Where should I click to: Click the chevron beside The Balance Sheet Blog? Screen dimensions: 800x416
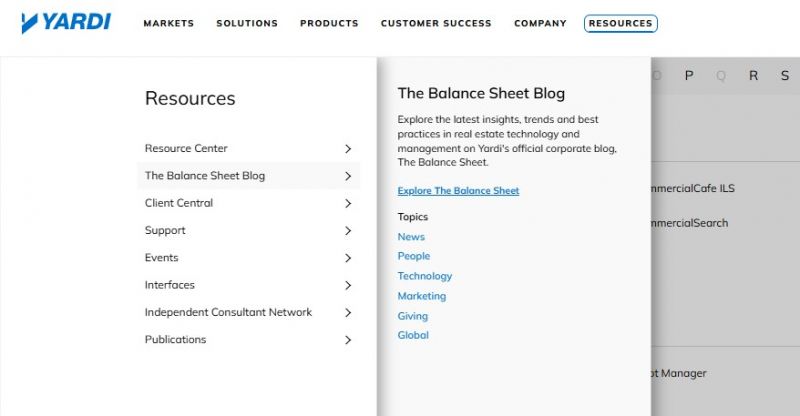[348, 176]
